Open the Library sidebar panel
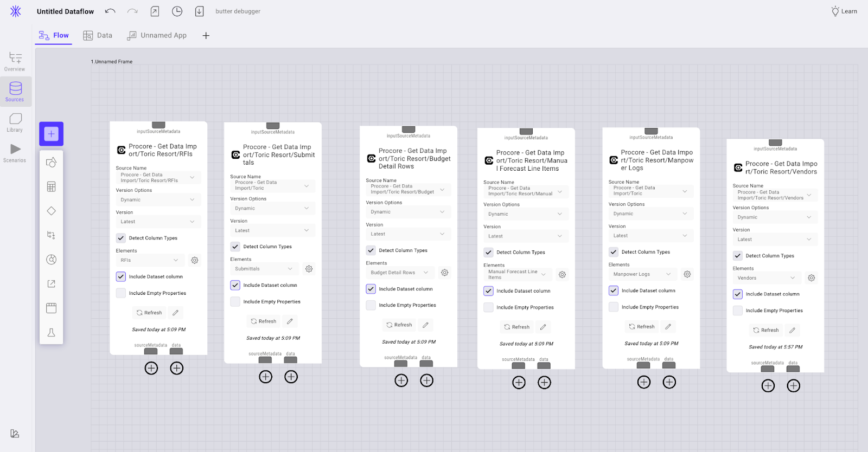The width and height of the screenshot is (868, 452). pos(15,122)
